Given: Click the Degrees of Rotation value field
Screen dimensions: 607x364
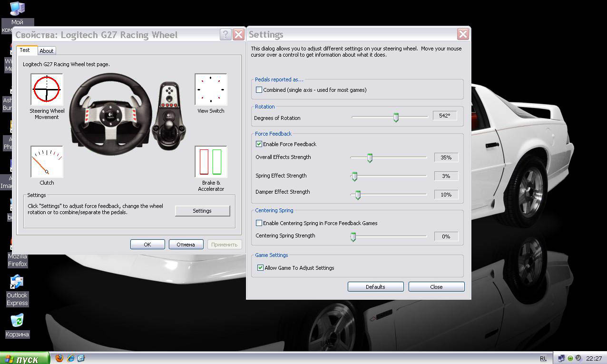Looking at the screenshot, I should point(445,116).
